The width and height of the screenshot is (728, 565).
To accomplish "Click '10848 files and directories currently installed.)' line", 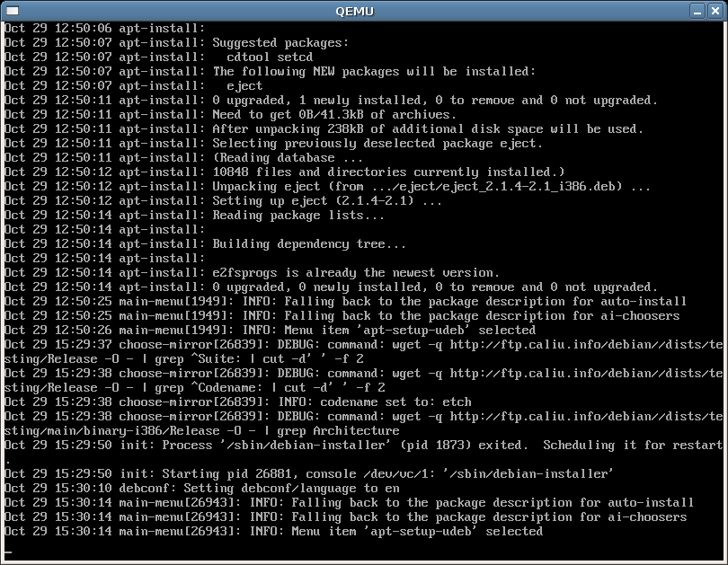I will (x=285, y=172).
